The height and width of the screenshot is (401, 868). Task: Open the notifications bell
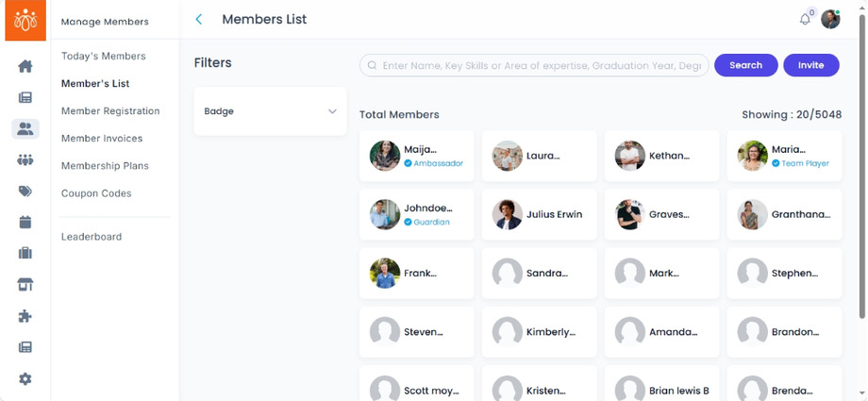pyautogui.click(x=805, y=19)
